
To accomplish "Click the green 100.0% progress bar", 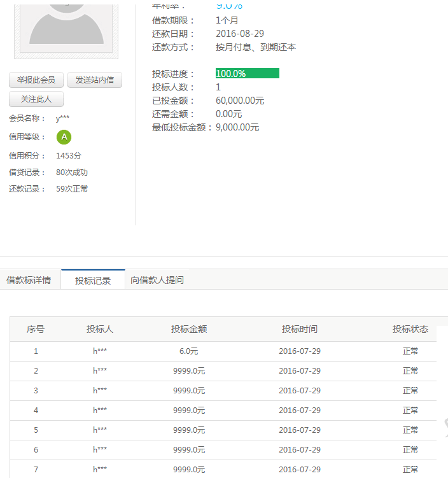I will coord(247,74).
